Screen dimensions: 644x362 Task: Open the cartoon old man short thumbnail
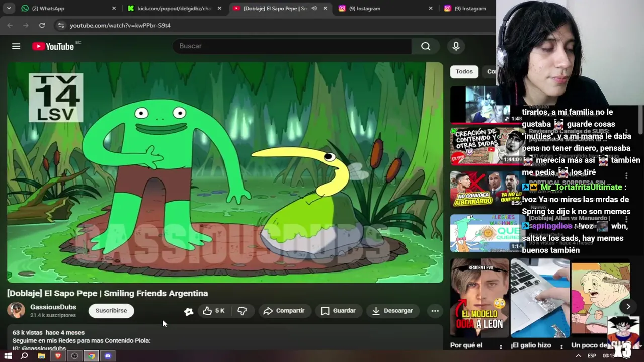(x=600, y=298)
